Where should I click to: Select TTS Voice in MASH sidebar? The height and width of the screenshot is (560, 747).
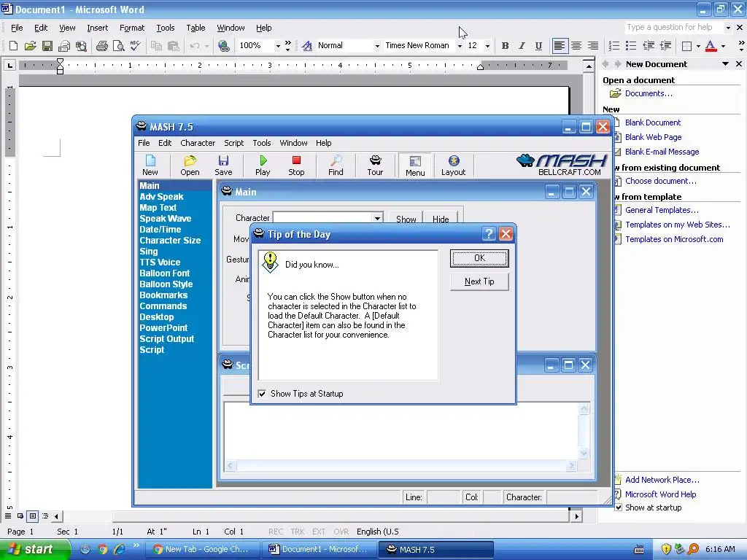160,262
